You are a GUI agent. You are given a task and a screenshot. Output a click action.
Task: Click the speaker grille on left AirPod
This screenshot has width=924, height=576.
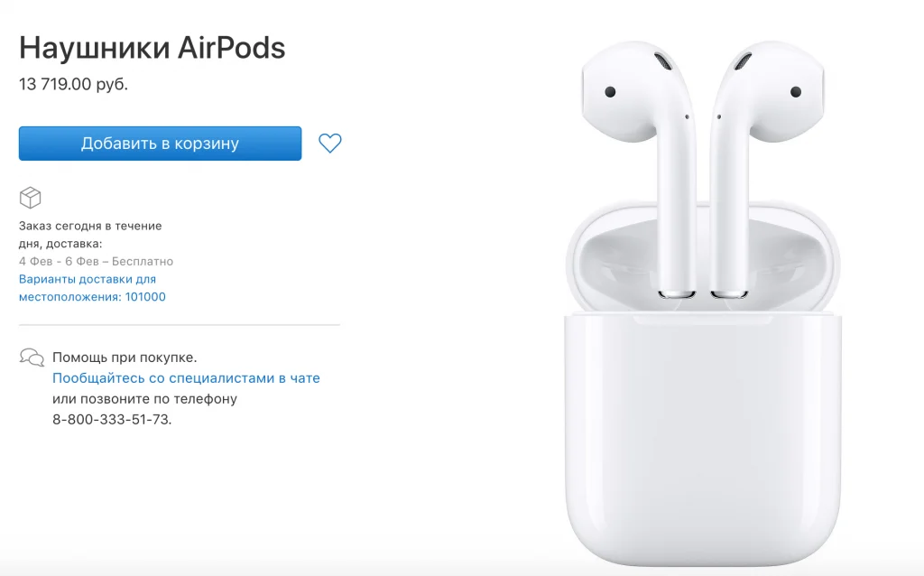[662, 61]
